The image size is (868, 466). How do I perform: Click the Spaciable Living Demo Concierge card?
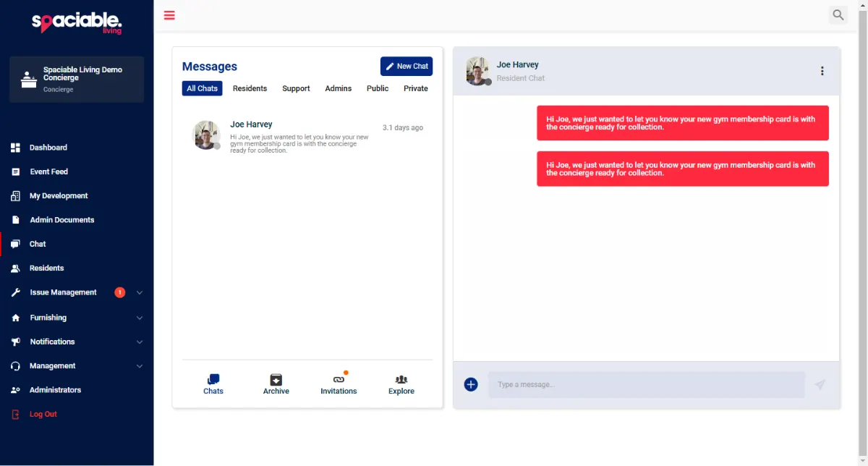coord(77,80)
